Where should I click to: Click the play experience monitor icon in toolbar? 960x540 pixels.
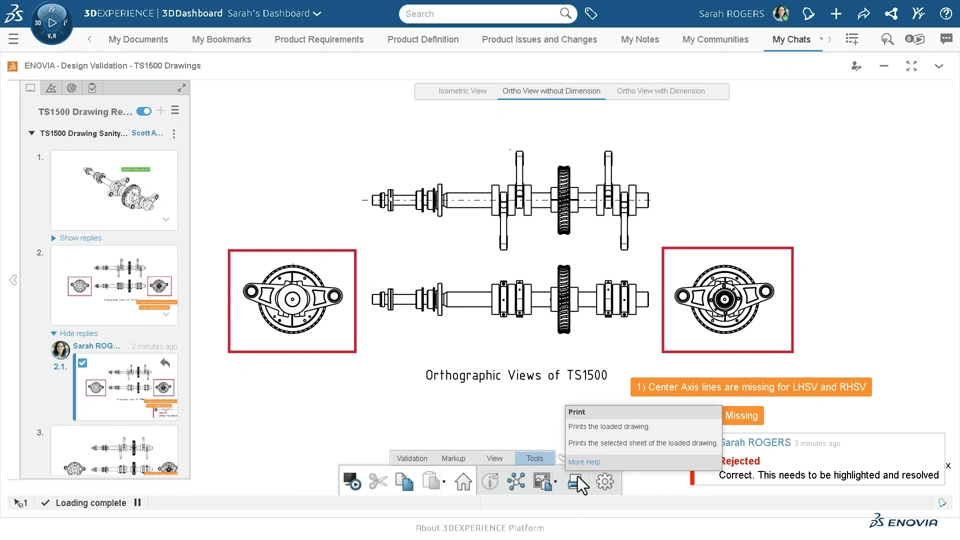pos(352,482)
